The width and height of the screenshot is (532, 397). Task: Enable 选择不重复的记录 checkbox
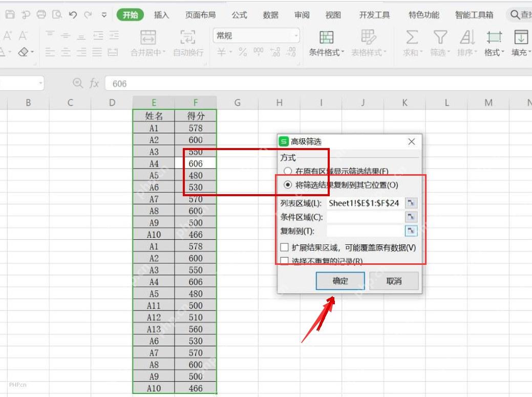(x=284, y=261)
